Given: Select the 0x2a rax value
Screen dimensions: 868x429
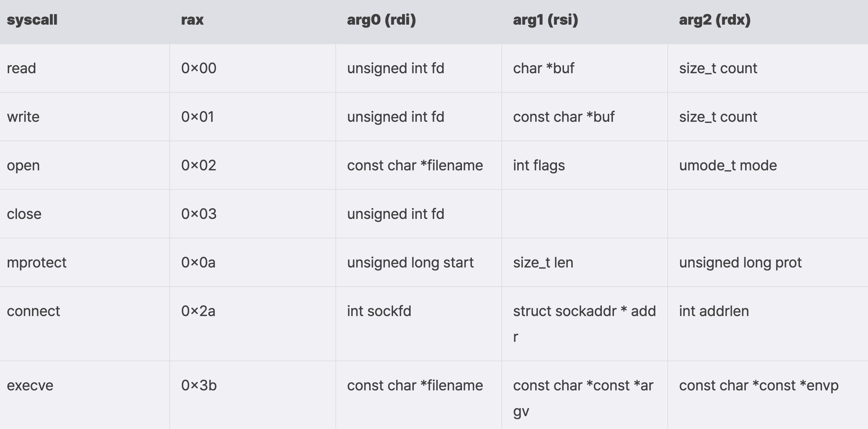Looking at the screenshot, I should tap(198, 311).
